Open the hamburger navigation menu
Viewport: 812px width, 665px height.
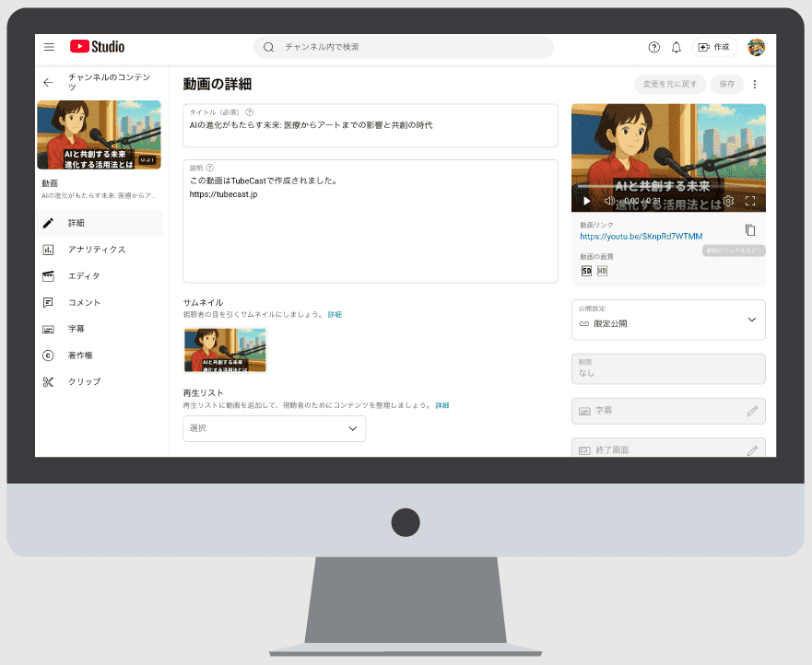tap(49, 47)
